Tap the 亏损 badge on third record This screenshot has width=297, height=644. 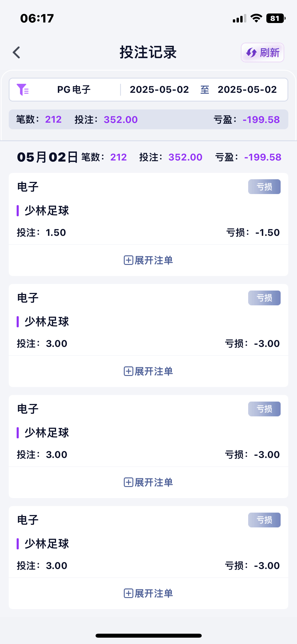coord(264,409)
